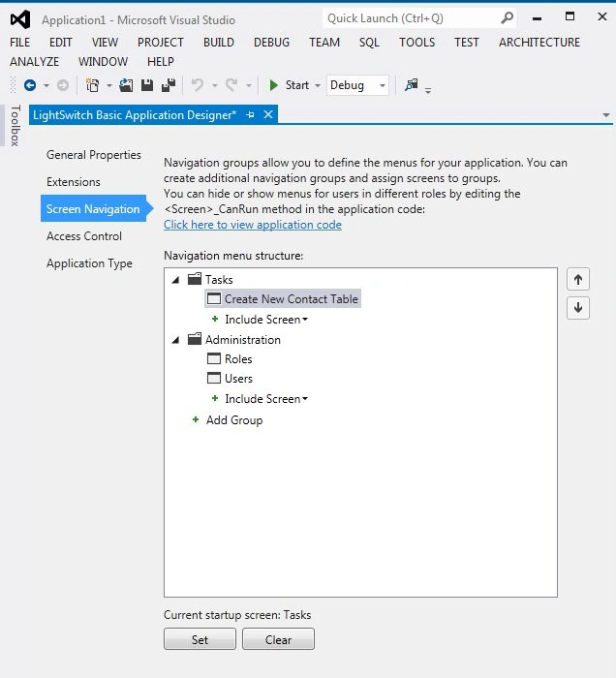
Task: Click the Redo toolbar icon
Action: [232, 85]
